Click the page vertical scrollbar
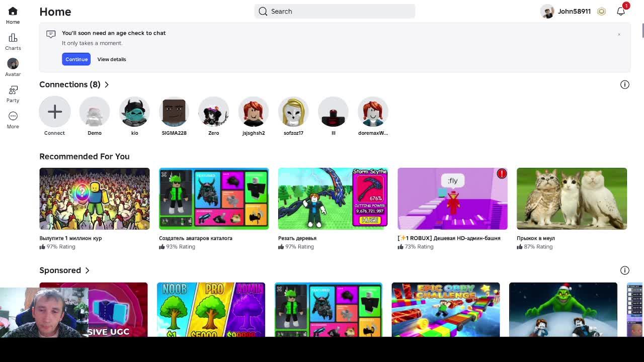The image size is (644, 362). pos(642,30)
